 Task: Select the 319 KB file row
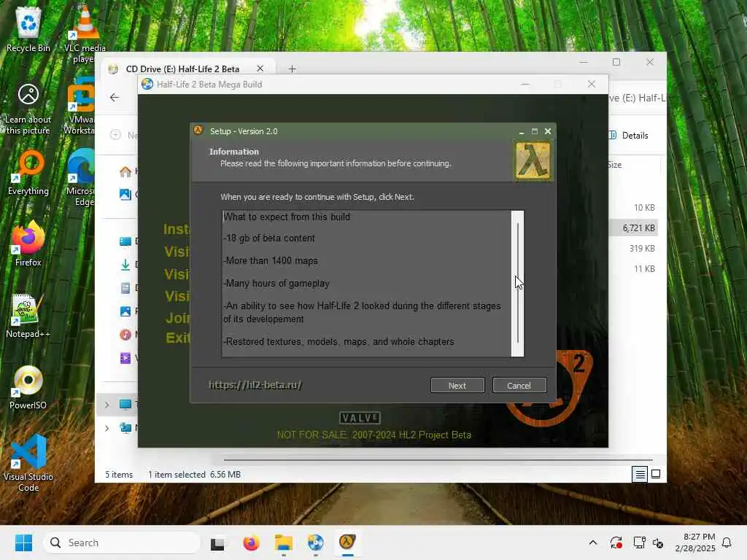point(634,249)
